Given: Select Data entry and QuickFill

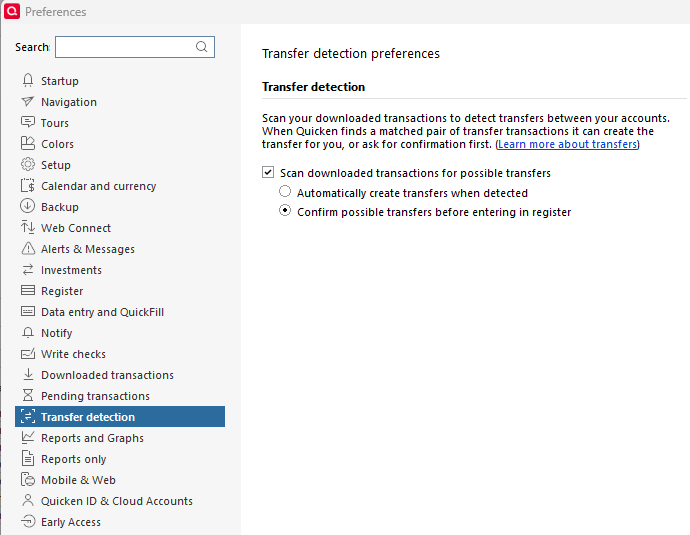Looking at the screenshot, I should pyautogui.click(x=103, y=312).
